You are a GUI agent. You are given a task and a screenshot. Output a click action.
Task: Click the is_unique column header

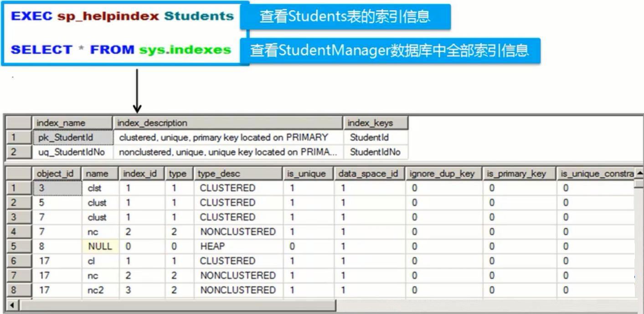308,174
